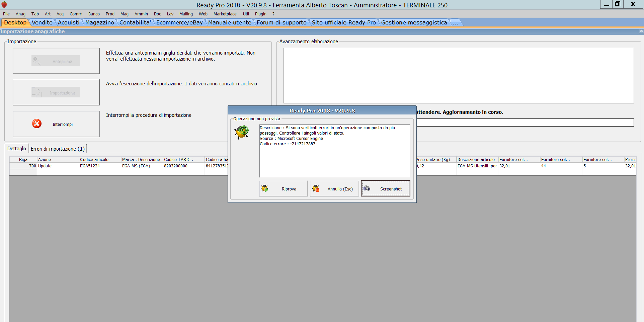This screenshot has height=322, width=644.
Task: Open the Forum di supporto tab
Action: (281, 22)
